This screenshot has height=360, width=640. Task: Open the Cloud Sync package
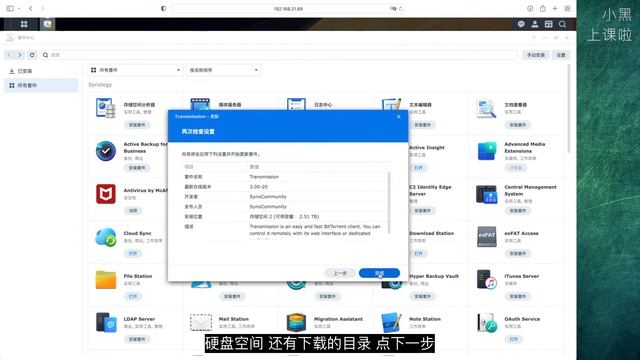click(x=133, y=253)
